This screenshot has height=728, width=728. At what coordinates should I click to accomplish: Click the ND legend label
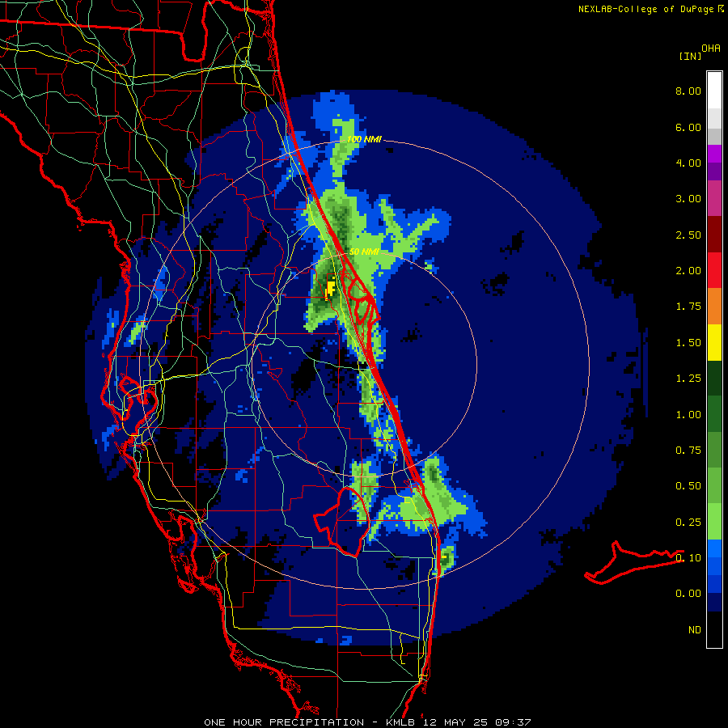pos(695,630)
